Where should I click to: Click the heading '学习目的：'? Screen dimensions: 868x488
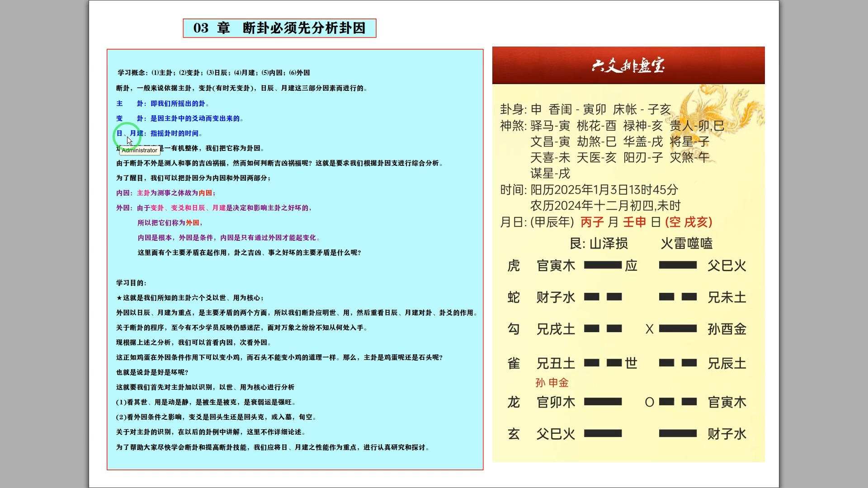131,283
